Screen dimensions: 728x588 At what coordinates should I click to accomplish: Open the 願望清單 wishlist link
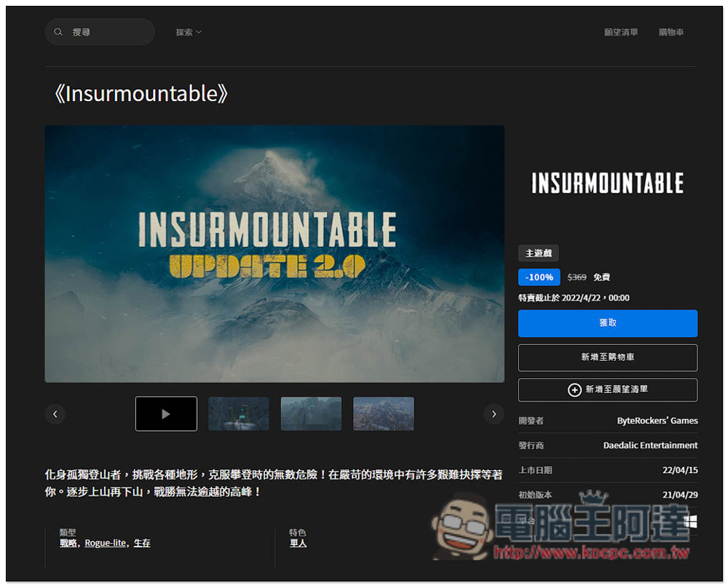coord(621,32)
